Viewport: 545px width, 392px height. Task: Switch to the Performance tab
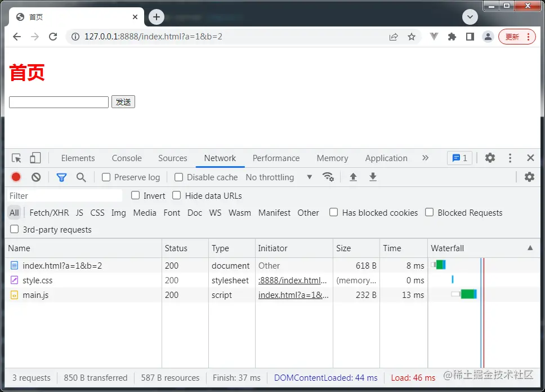pyautogui.click(x=276, y=158)
